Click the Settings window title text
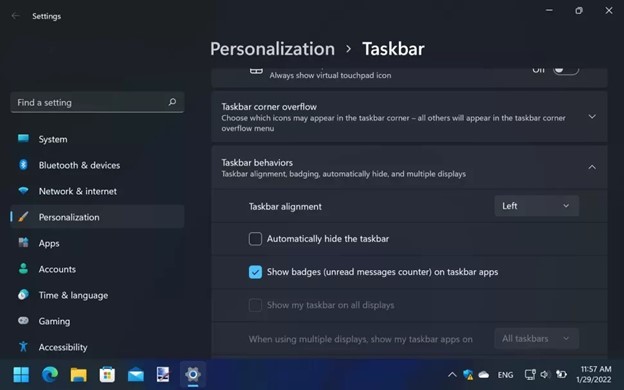Screen dimensions: 624x390 [47, 16]
